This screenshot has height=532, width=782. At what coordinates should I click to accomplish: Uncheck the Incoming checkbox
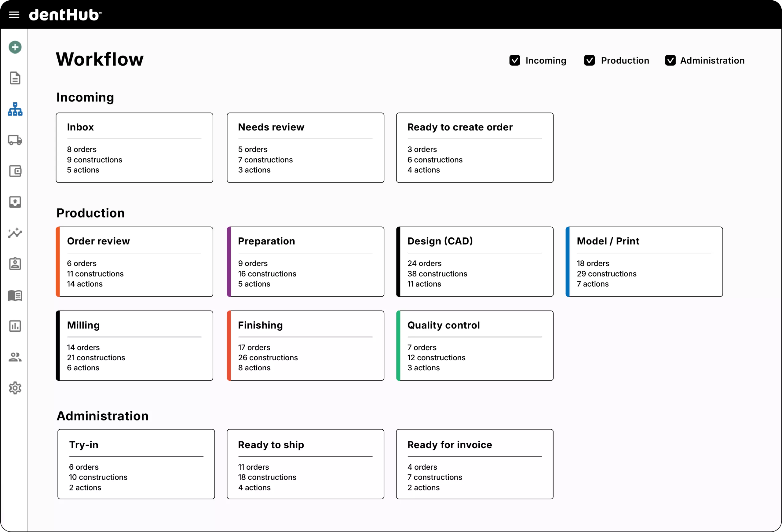tap(514, 61)
